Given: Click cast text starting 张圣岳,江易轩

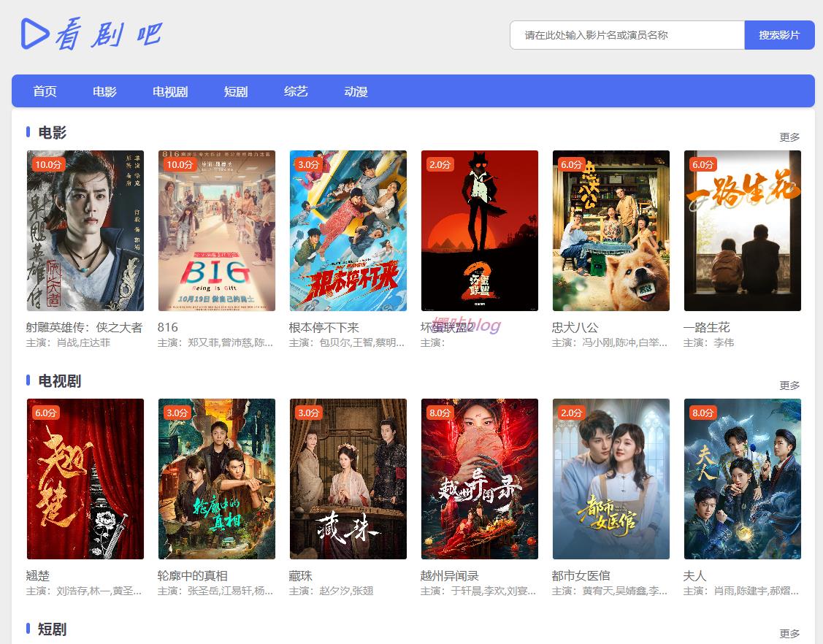Looking at the screenshot, I should pos(215,591).
